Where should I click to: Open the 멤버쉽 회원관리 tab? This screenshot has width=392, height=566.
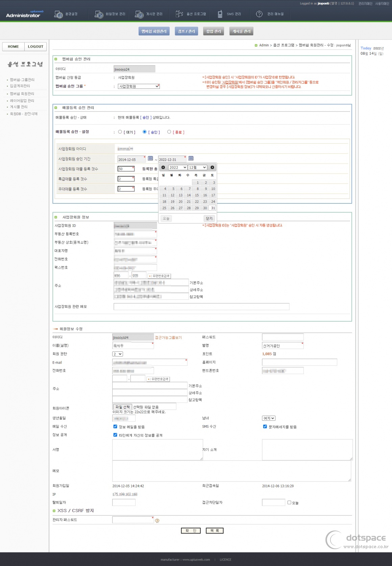click(154, 31)
